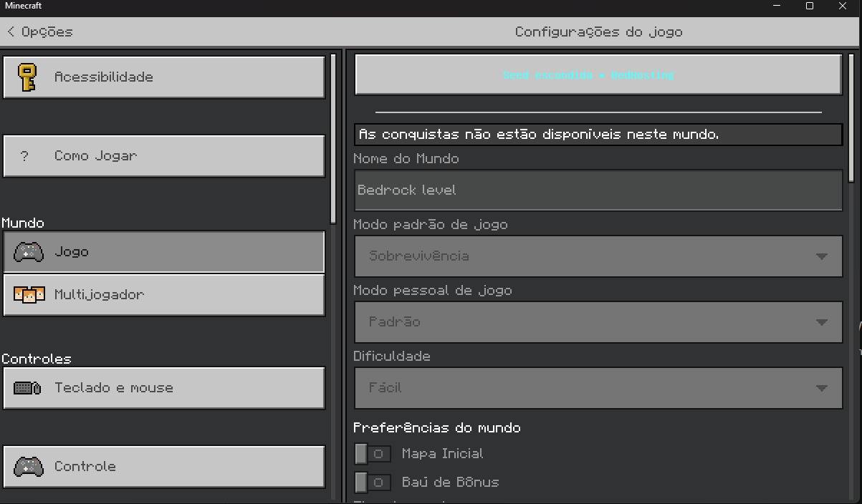Click the Nome do Mundo text field
This screenshot has height=504, width=862.
pos(598,190)
